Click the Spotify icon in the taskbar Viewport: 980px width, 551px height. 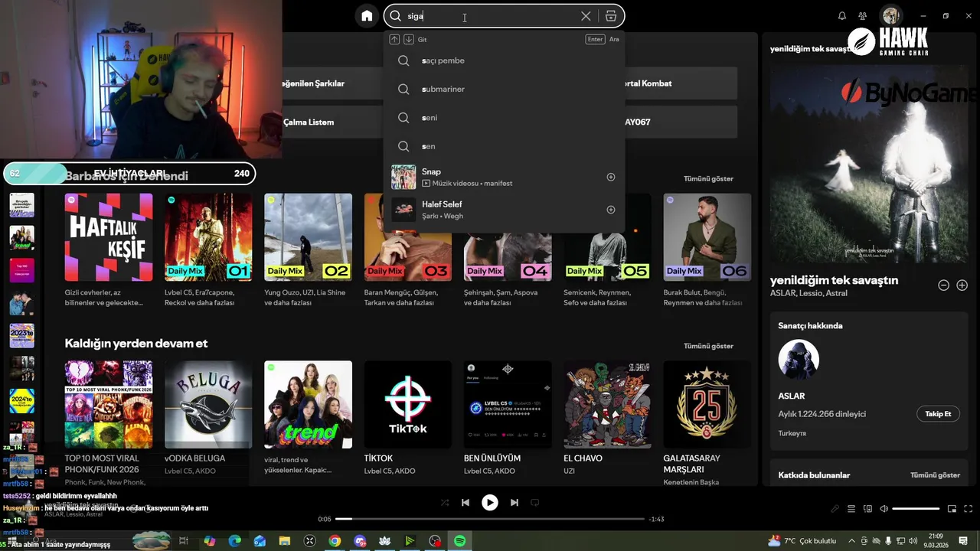click(459, 541)
